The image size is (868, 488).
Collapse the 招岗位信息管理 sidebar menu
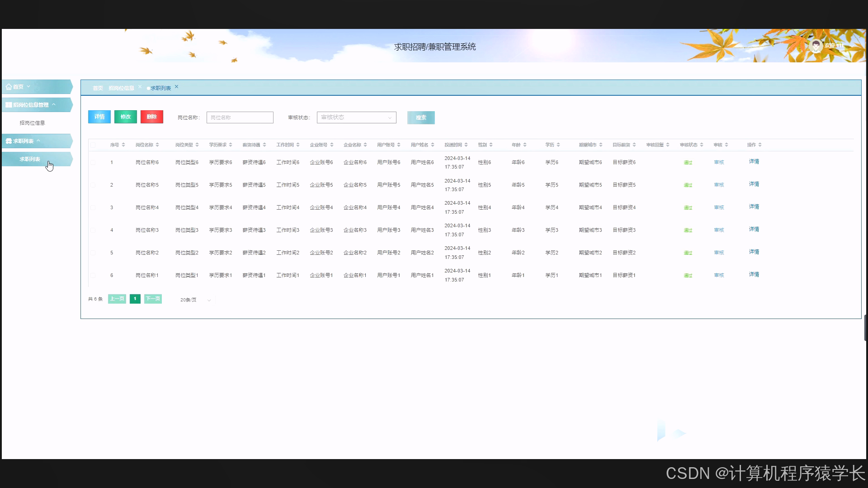coord(54,105)
